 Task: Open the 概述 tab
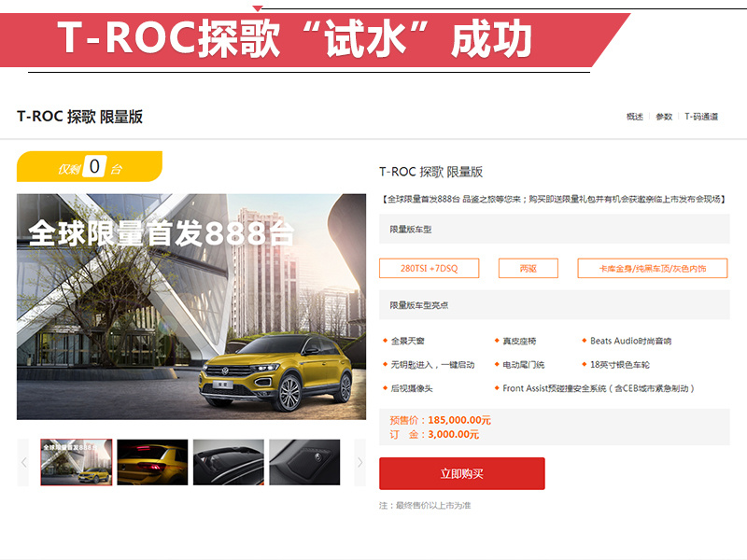(x=635, y=117)
